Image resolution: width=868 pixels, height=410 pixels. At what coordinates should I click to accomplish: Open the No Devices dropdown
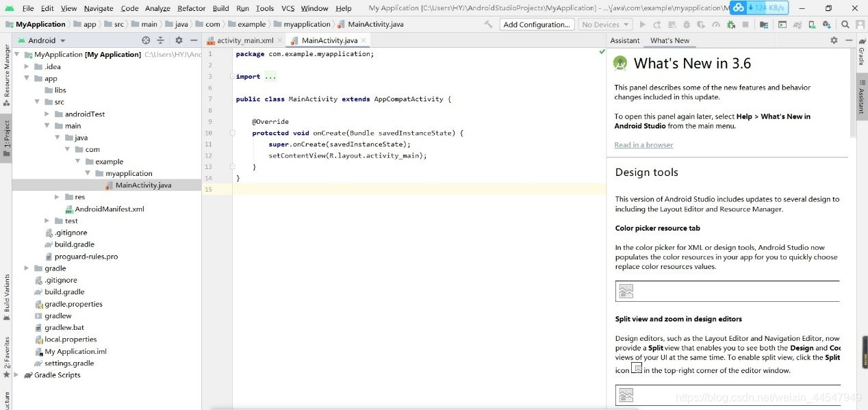coord(605,25)
